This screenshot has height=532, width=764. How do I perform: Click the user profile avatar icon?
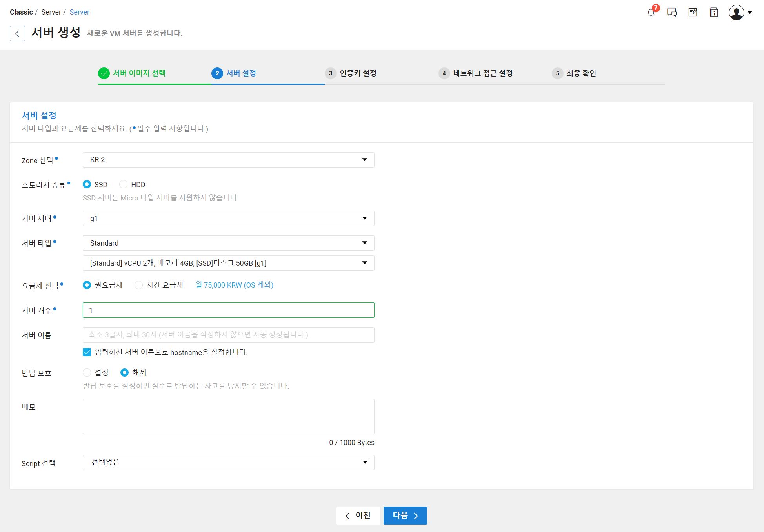pyautogui.click(x=737, y=13)
